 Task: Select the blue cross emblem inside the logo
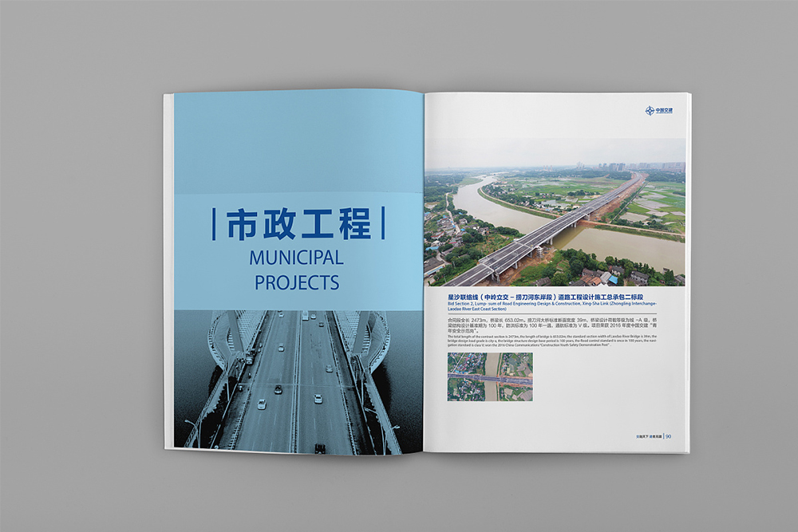(649, 110)
